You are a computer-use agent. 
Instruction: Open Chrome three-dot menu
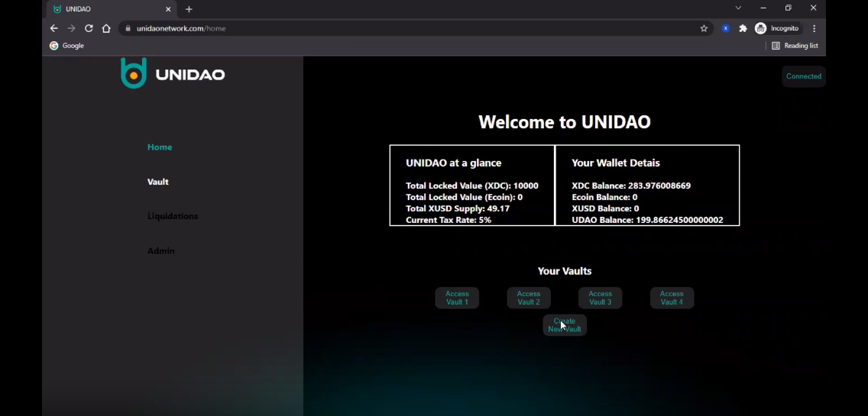pyautogui.click(x=814, y=28)
